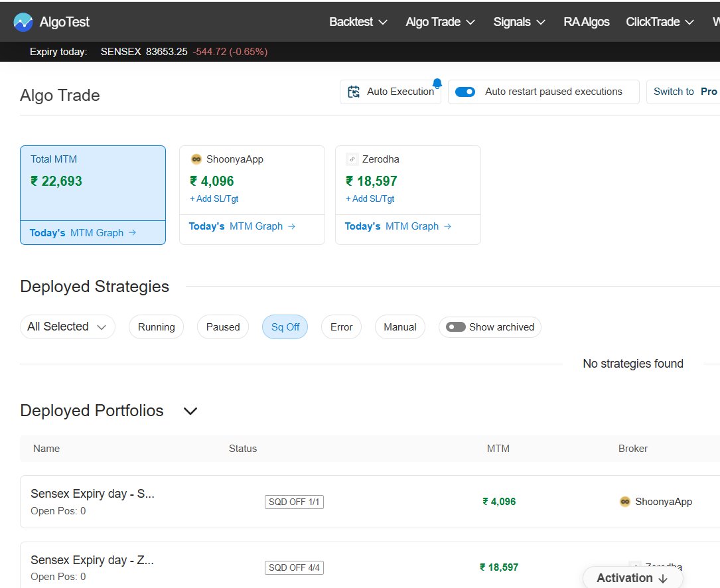Viewport: 720px width, 588px height.
Task: Click the ShoonyaApp card logo icon
Action: [196, 159]
